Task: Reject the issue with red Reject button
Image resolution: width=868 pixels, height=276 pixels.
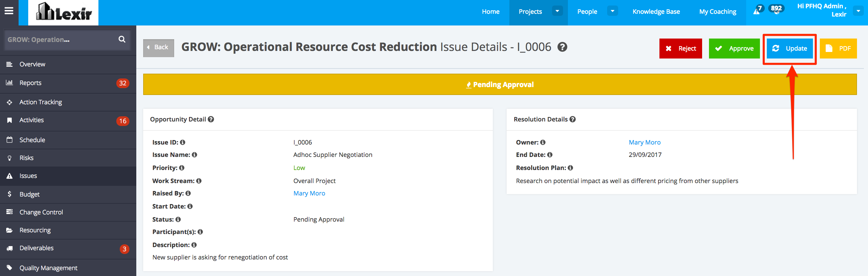Action: [680, 49]
